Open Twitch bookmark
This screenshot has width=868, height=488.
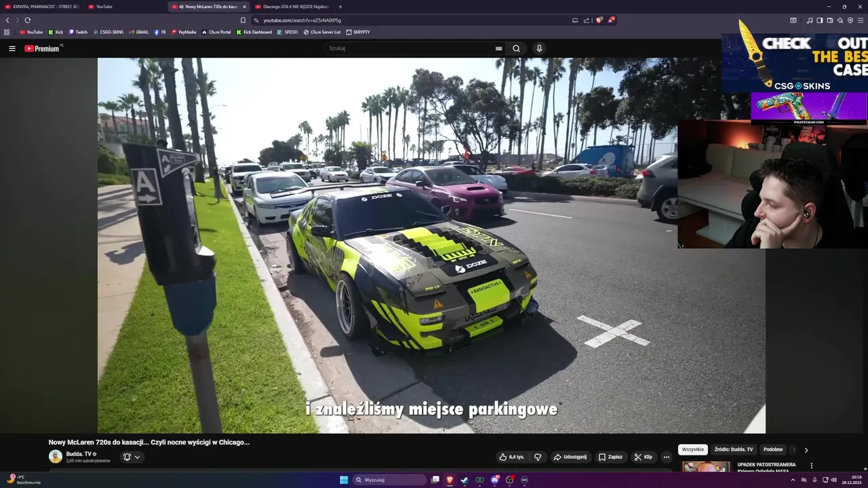coord(78,32)
